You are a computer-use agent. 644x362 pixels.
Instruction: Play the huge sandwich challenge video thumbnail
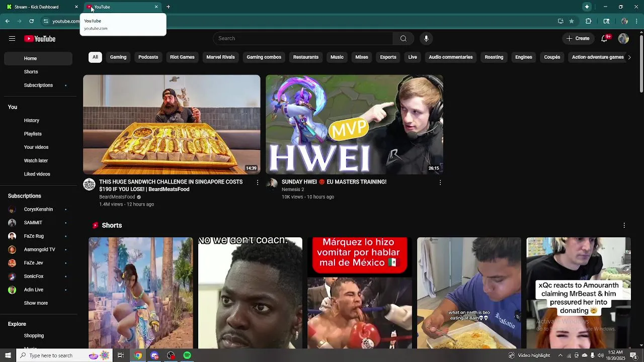point(172,125)
